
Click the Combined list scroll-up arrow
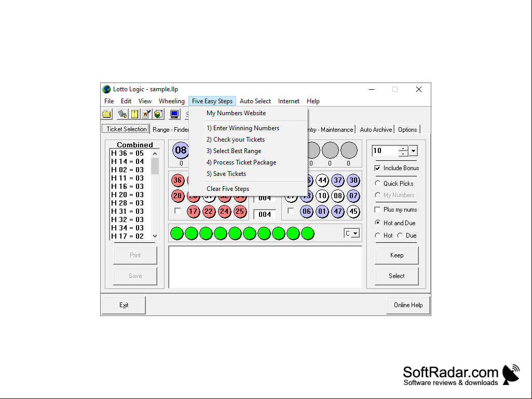(155, 154)
